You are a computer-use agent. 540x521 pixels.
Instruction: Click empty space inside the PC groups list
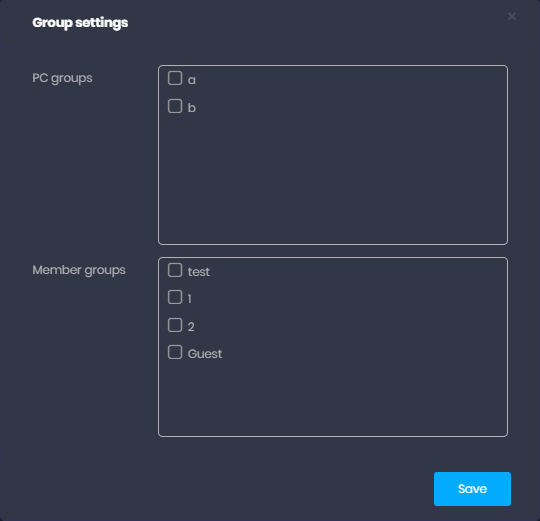click(333, 179)
